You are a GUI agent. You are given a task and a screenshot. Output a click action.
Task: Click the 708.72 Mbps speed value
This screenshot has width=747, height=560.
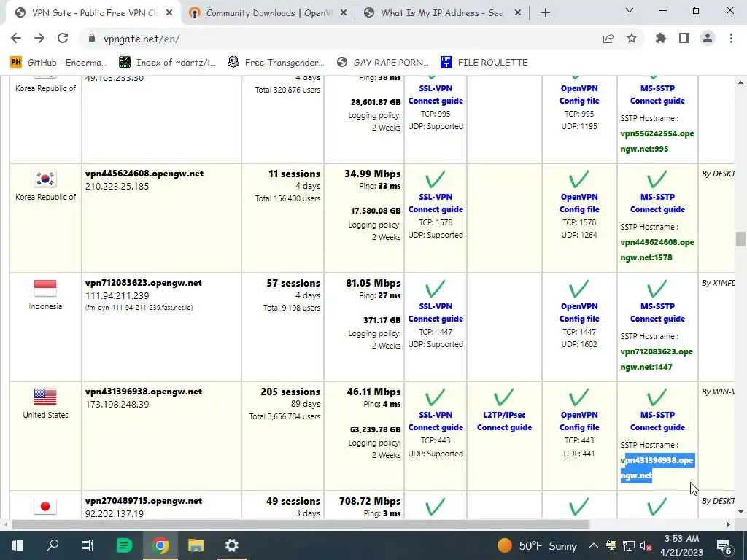(370, 501)
